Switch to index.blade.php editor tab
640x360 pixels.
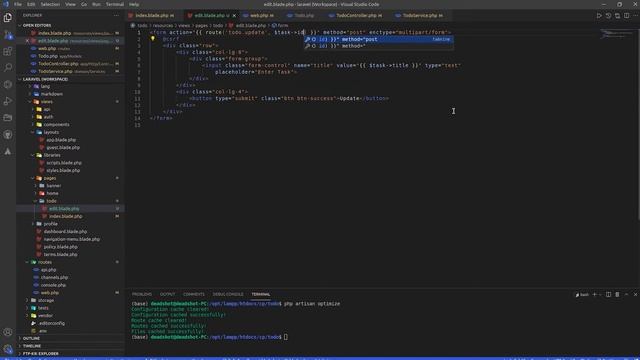click(x=153, y=16)
